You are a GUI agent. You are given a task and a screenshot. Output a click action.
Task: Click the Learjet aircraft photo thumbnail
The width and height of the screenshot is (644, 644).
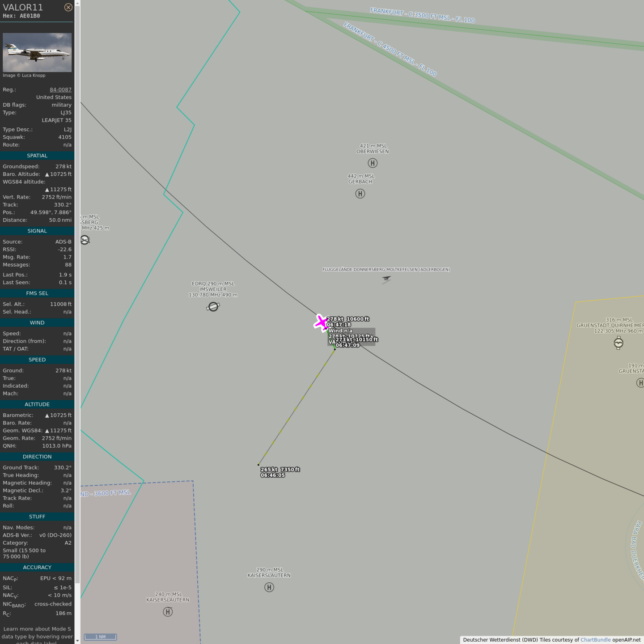pyautogui.click(x=37, y=52)
